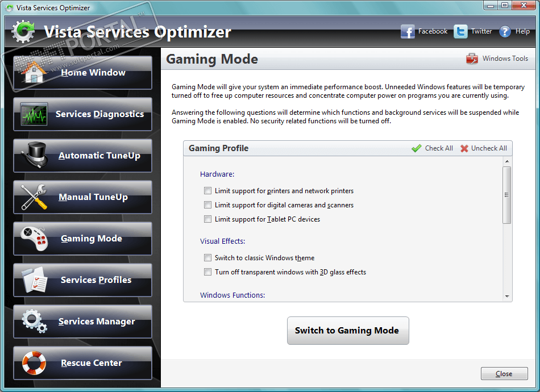
Task: Check Turn off transparent windows with 3D glass
Action: tap(207, 272)
